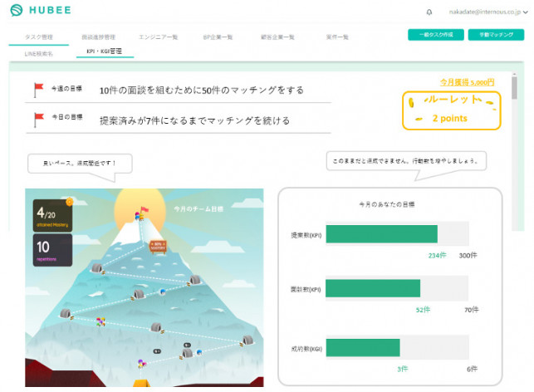Open the ルーレット 2 points button
The image size is (534, 392).
(x=452, y=110)
